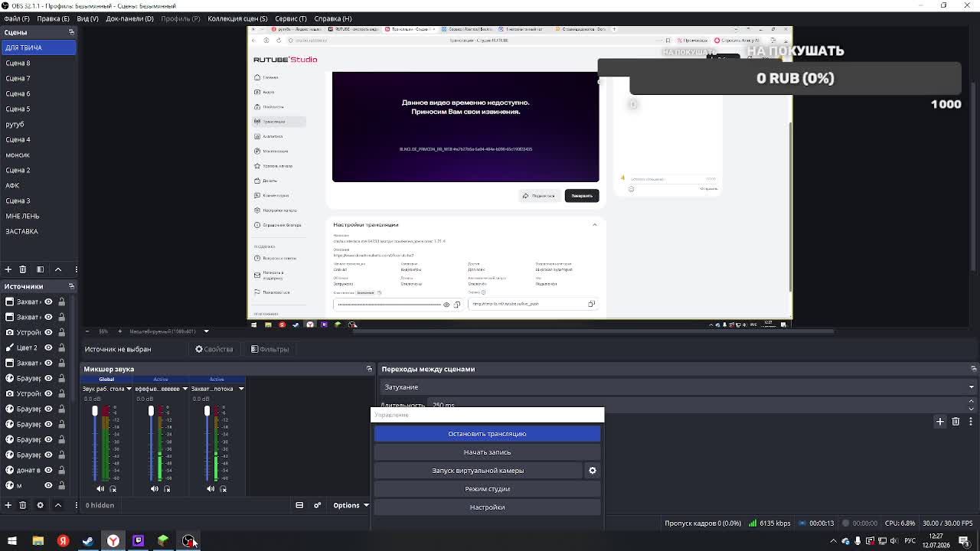Hide the донат в source via eye
Screen dimensions: 980x551
click(x=48, y=470)
